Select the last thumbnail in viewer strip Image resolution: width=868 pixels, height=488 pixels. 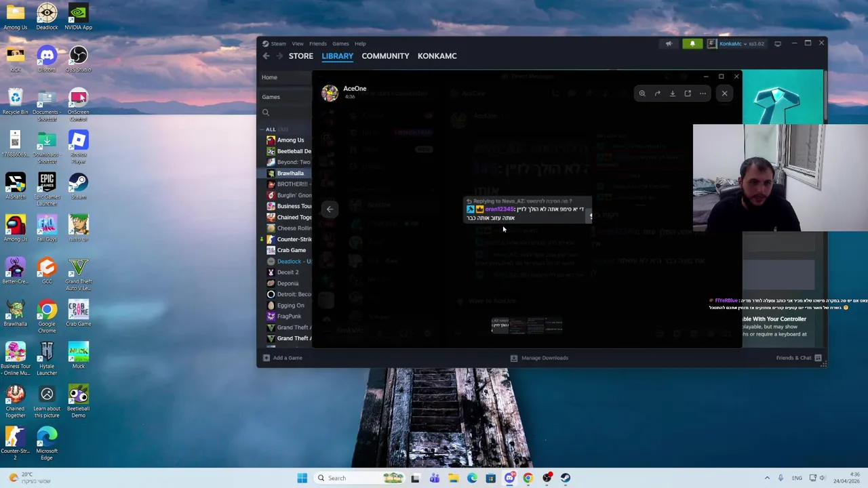[553, 326]
